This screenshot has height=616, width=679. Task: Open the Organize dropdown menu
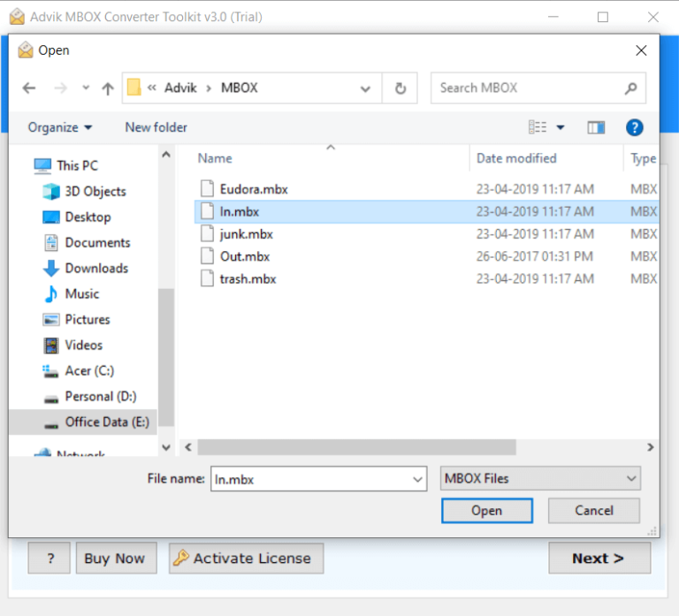59,127
